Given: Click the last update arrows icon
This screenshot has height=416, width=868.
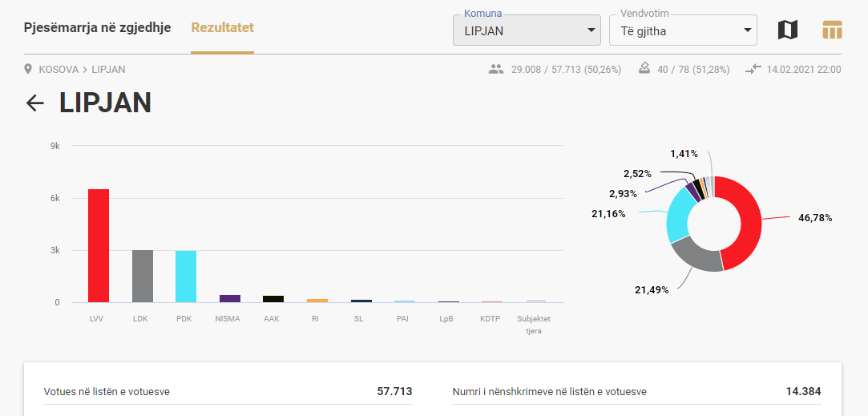Looking at the screenshot, I should [x=753, y=69].
